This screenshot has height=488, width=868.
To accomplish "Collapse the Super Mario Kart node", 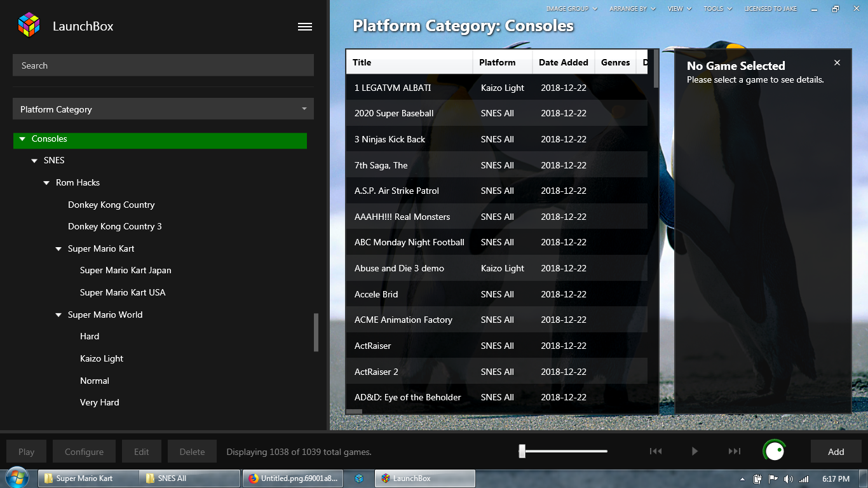I will pos(58,249).
